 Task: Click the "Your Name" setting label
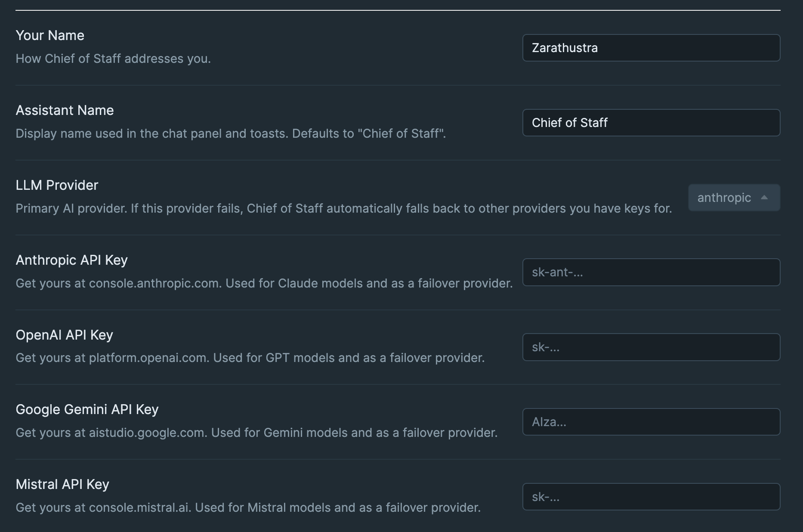(x=50, y=35)
